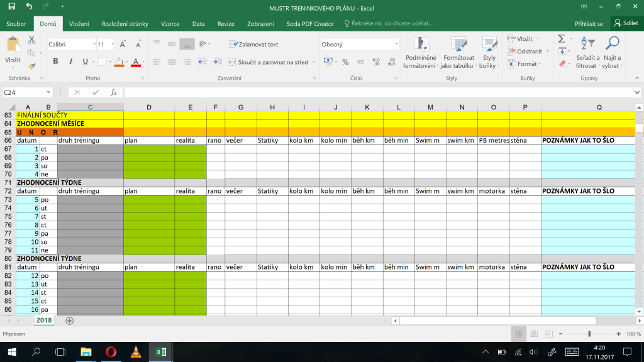Image resolution: width=644 pixels, height=362 pixels.
Task: Click the AutoSum sigma icon
Action: click(x=562, y=38)
